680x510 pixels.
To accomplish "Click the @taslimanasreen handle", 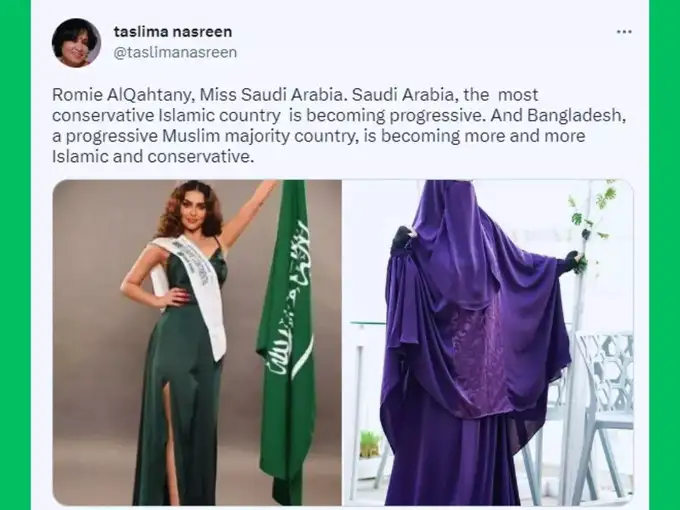I will point(175,52).
